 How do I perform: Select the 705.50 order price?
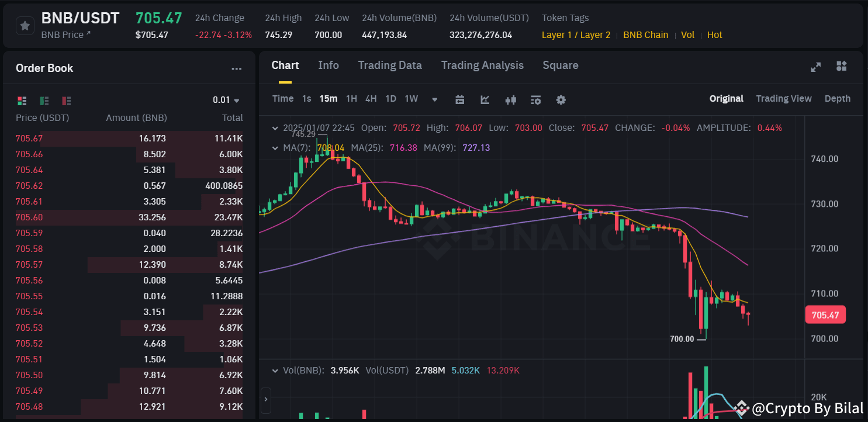pyautogui.click(x=29, y=375)
